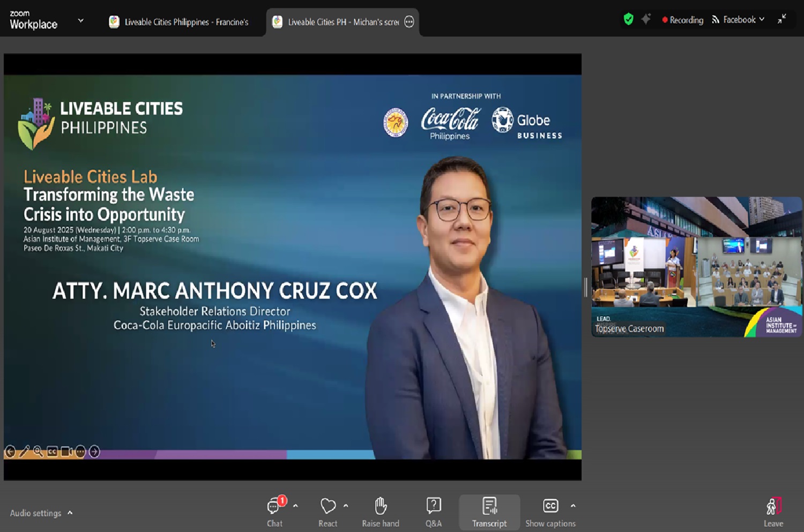This screenshot has height=532, width=804.
Task: Click "Liveable Cities Lab" heading text
Action: point(90,176)
